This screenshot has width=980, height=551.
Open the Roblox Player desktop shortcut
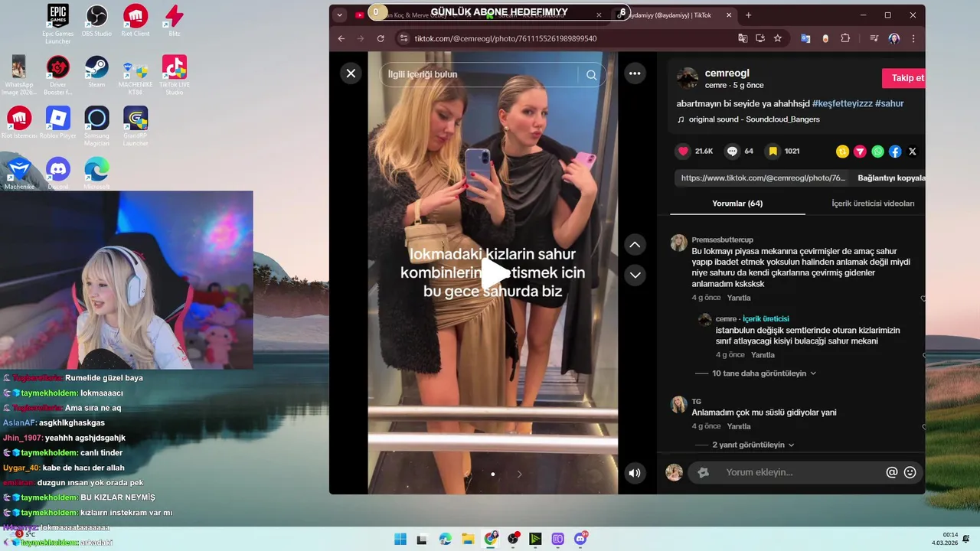[x=58, y=122]
